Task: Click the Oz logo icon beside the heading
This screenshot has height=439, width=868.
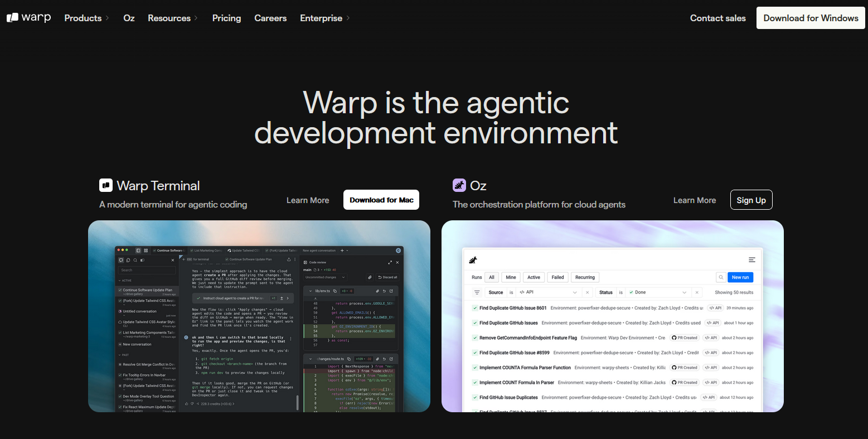Action: (x=459, y=185)
